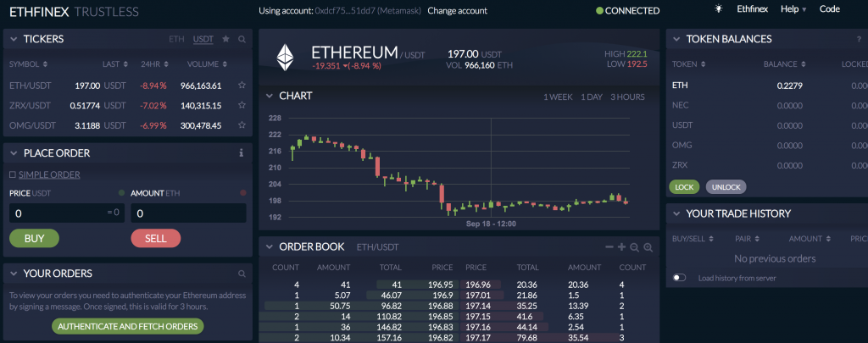Collapse the Token Balances panel
The width and height of the screenshot is (868, 343).
(x=676, y=39)
